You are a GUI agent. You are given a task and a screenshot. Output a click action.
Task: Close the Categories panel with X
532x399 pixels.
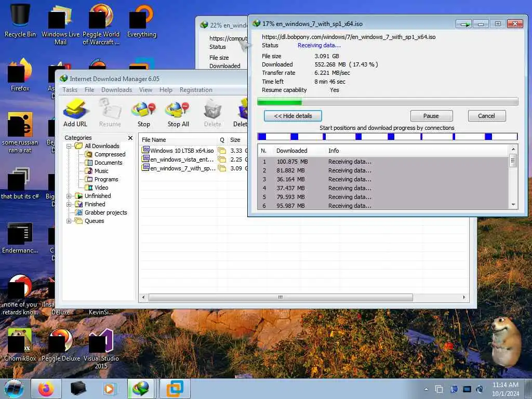point(130,138)
